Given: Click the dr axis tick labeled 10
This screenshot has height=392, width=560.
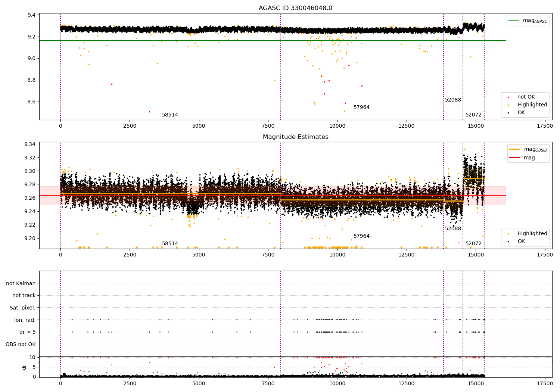Looking at the screenshot, I should [x=32, y=358].
